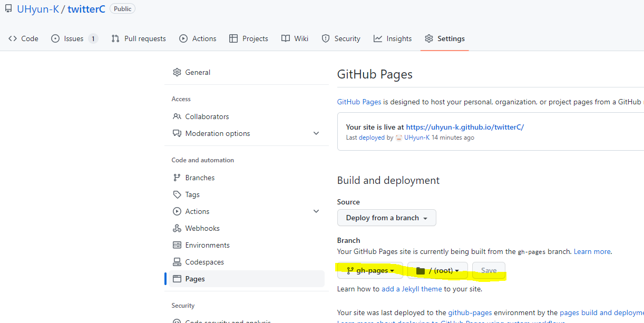Open the Code tab

click(x=23, y=38)
